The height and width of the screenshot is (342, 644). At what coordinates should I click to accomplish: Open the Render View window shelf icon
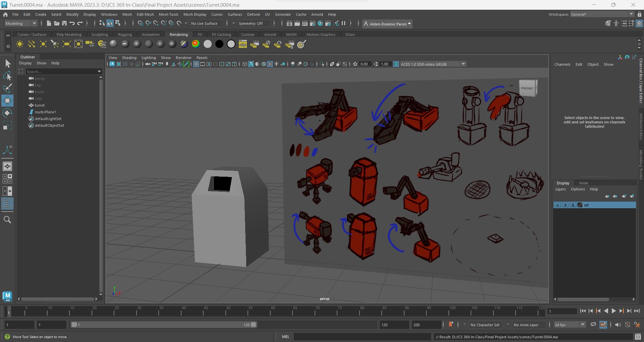tap(243, 44)
